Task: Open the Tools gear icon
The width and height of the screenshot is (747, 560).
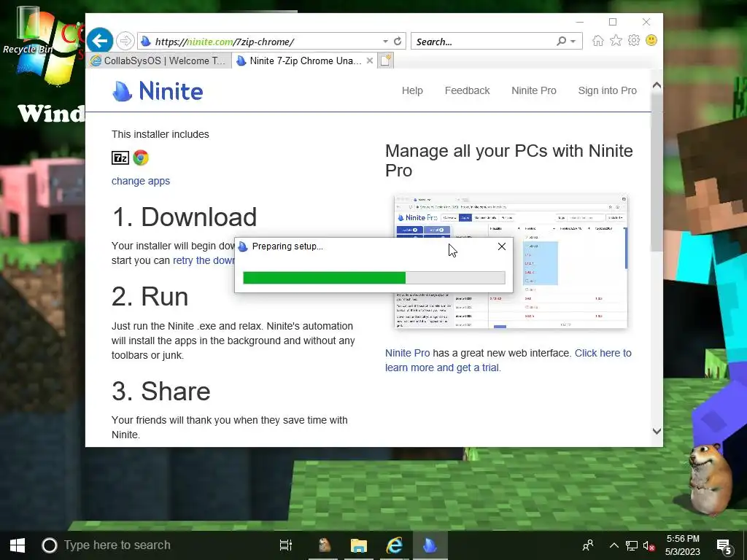Action: coord(634,41)
